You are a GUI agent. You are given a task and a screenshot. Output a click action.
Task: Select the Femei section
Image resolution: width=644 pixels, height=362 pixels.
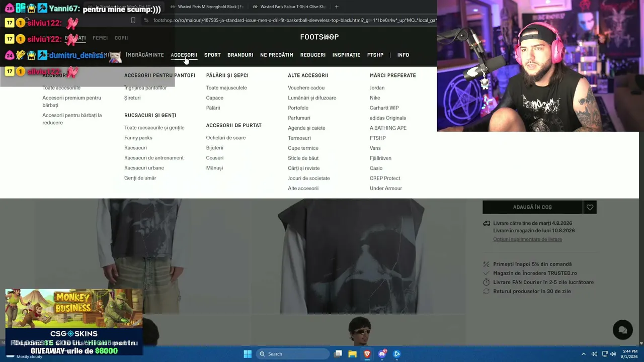(x=100, y=38)
